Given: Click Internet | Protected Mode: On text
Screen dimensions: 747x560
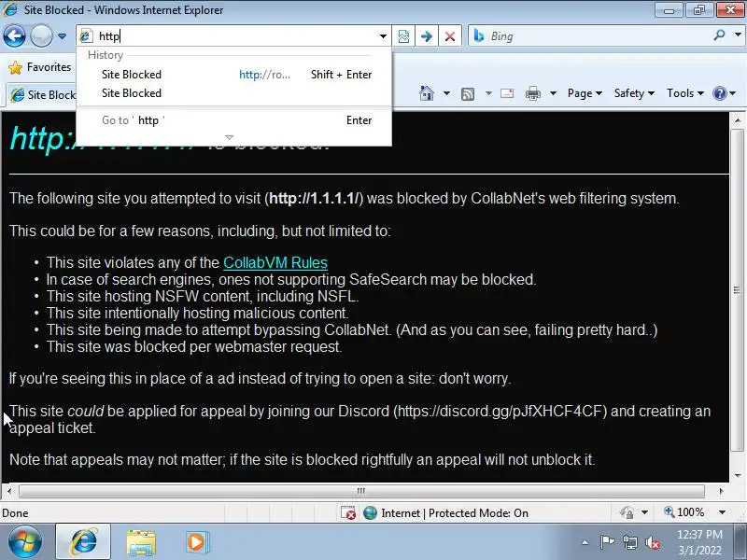Looking at the screenshot, I should pyautogui.click(x=455, y=512).
